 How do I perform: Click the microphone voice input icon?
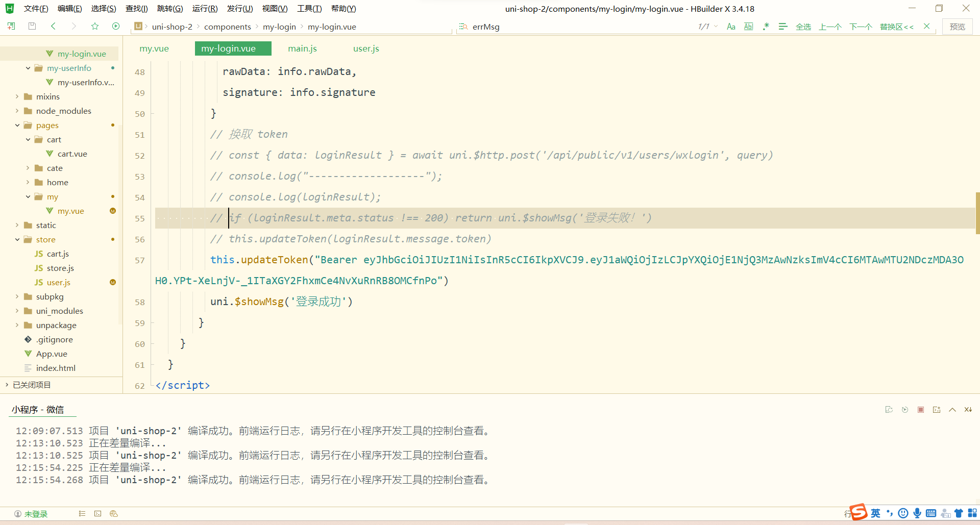(x=917, y=513)
